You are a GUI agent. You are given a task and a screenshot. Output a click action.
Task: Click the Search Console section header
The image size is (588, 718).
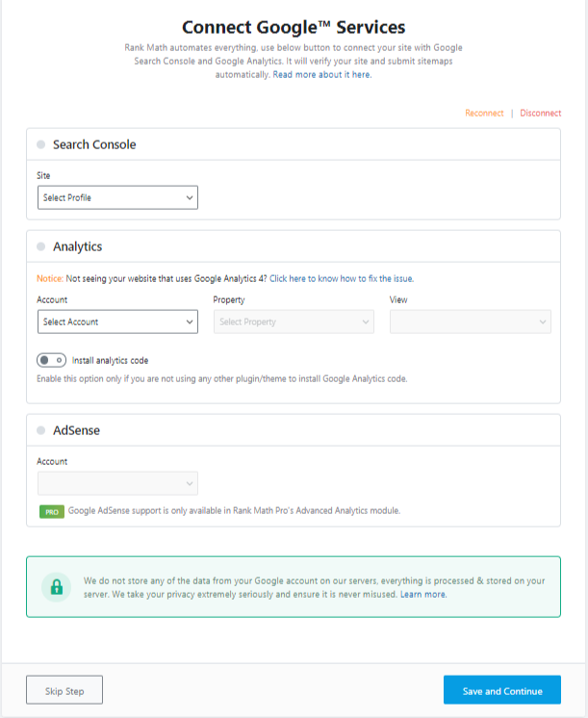tap(294, 144)
